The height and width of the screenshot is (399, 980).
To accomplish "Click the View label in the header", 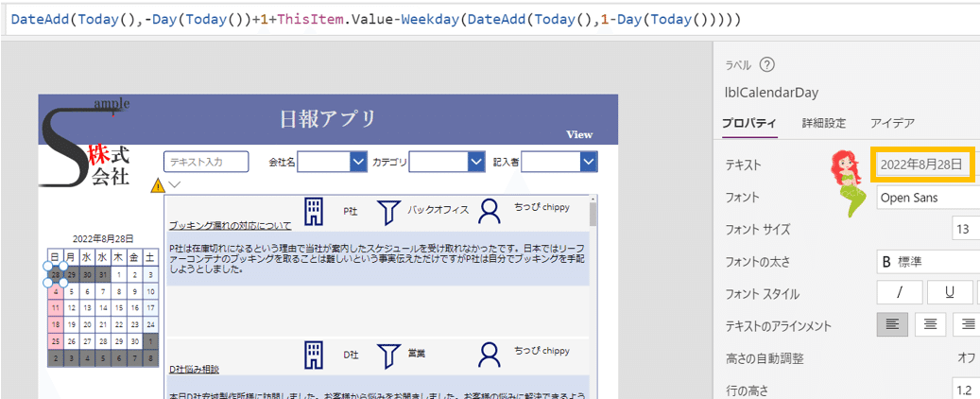I will coord(579,134).
